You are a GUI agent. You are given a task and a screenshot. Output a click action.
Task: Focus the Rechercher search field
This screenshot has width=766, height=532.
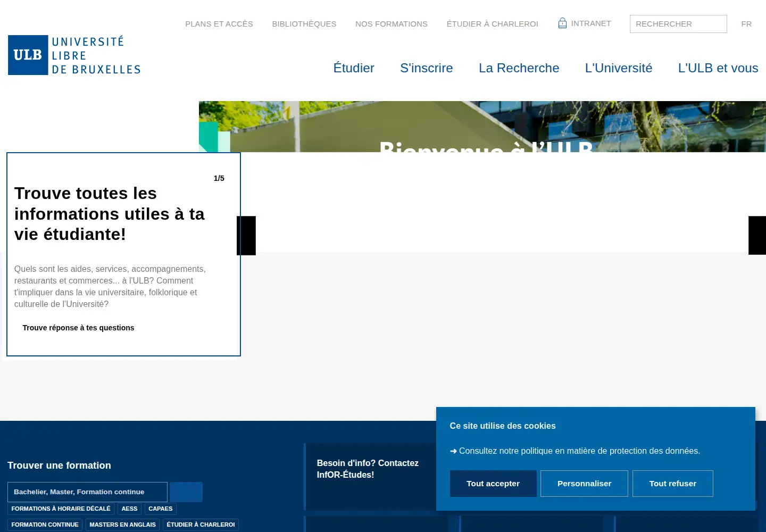678,24
